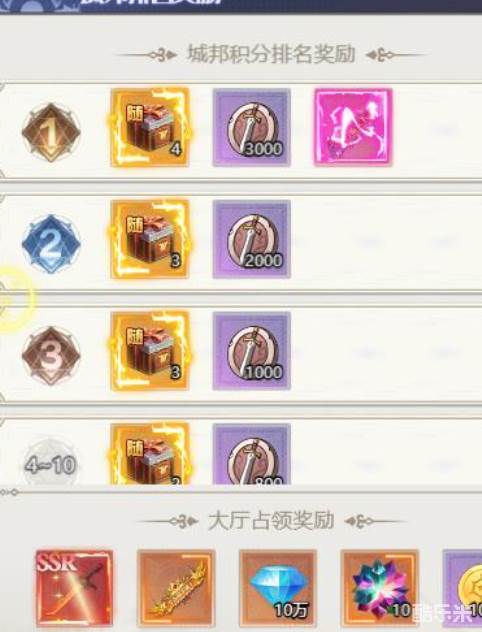This screenshot has height=632, width=482.
Task: Tap rank 3 random gift box reward
Action: [x=150, y=351]
